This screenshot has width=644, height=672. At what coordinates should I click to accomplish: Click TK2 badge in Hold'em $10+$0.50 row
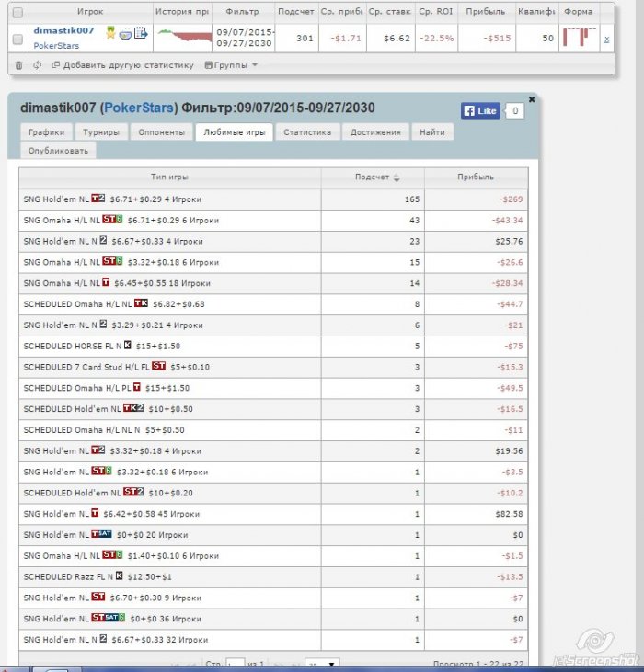133,407
